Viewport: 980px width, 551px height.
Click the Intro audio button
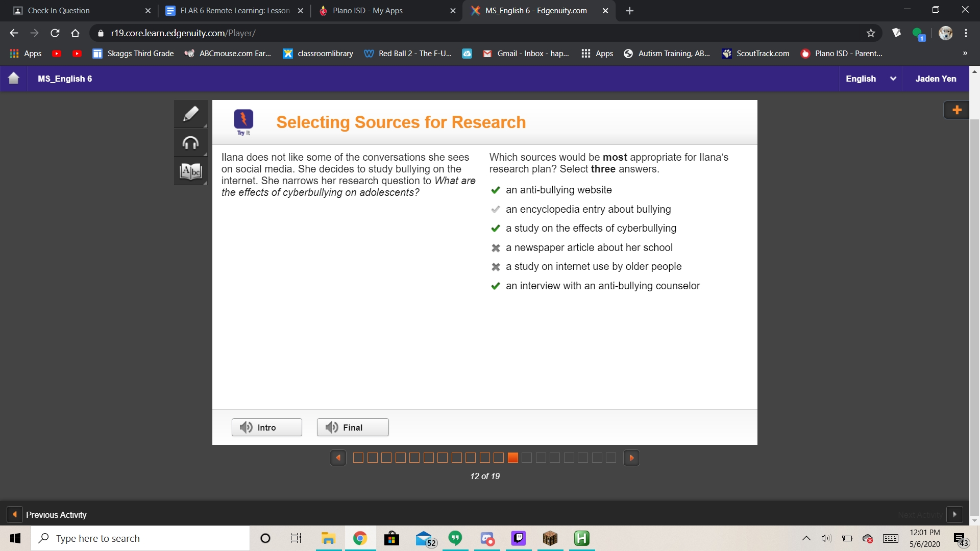tap(266, 427)
